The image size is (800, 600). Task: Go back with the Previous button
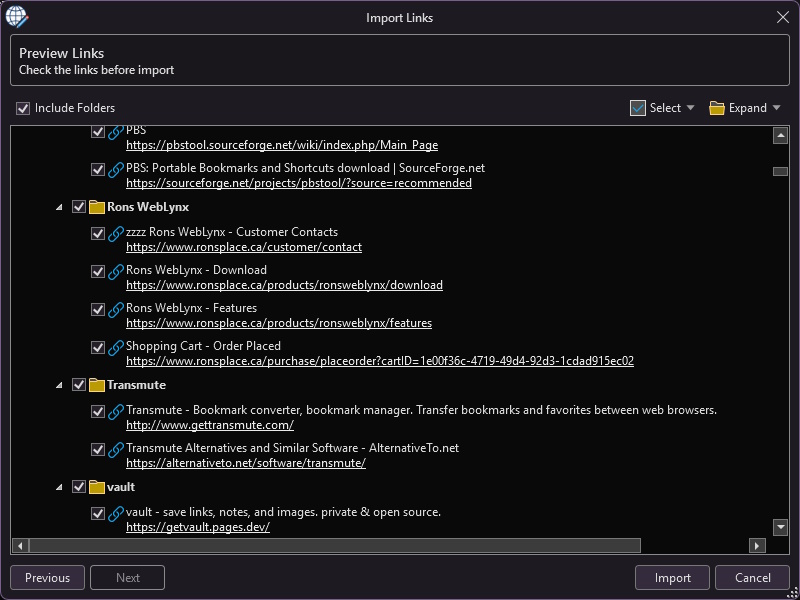(x=47, y=578)
